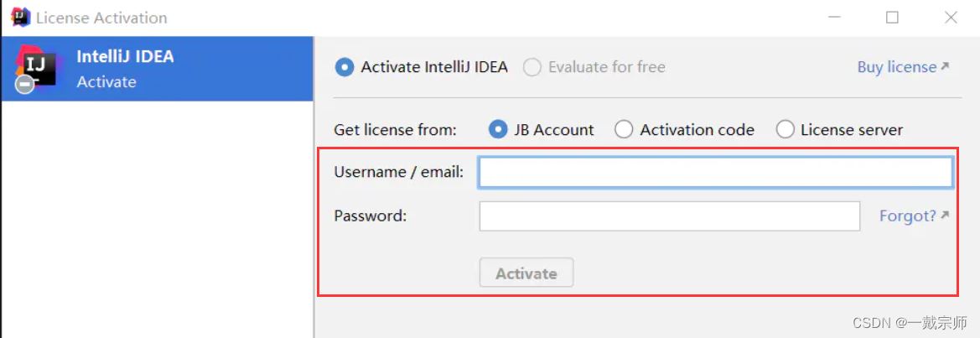Click the Activate button
The width and height of the screenshot is (980, 338).
tap(526, 273)
